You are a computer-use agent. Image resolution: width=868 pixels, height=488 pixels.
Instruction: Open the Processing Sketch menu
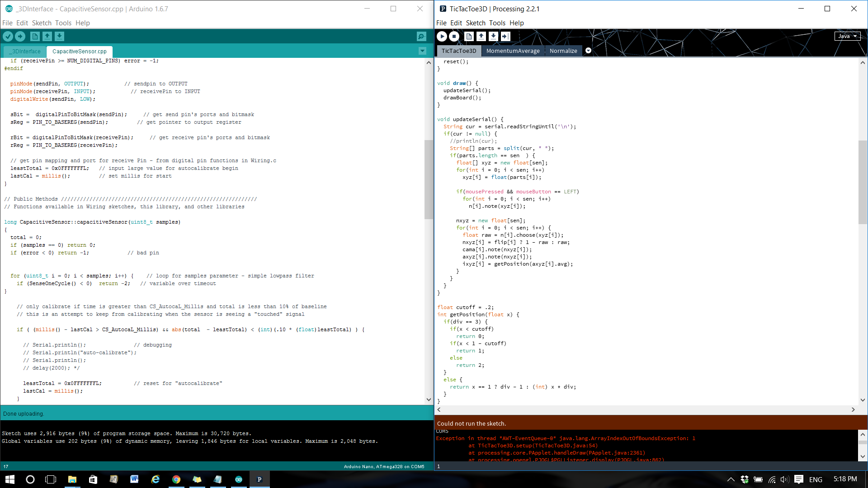point(476,23)
